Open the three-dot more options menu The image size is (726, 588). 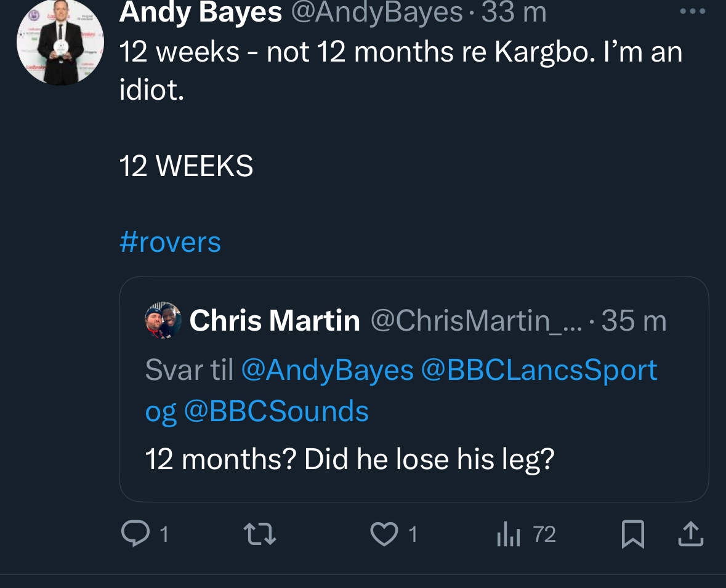click(x=692, y=11)
